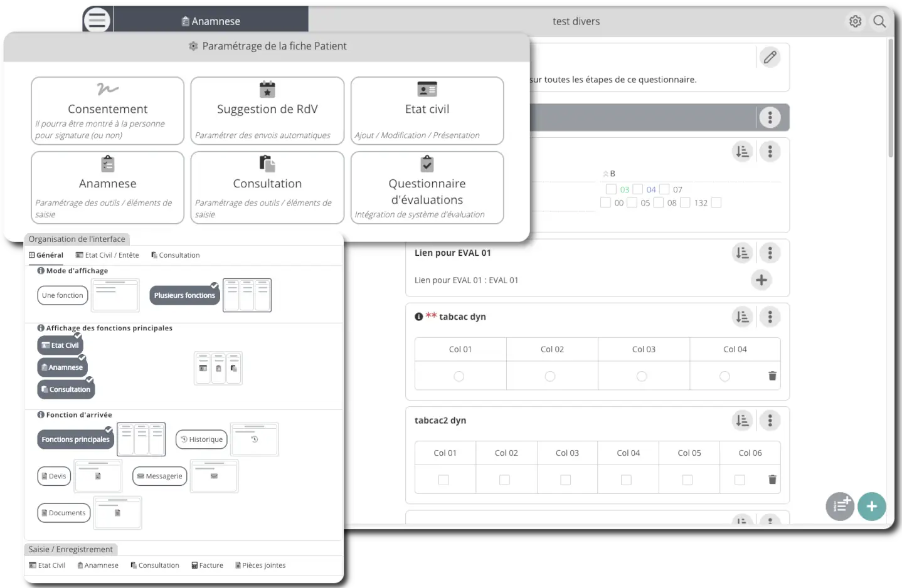Open the settings gear in the header
Viewport: 902px width, 588px height.
click(x=855, y=21)
